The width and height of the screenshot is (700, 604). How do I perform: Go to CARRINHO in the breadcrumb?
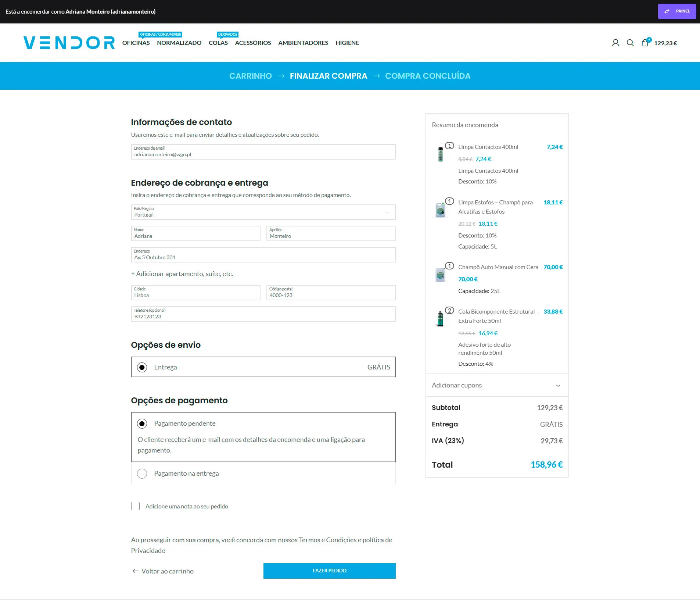point(250,76)
